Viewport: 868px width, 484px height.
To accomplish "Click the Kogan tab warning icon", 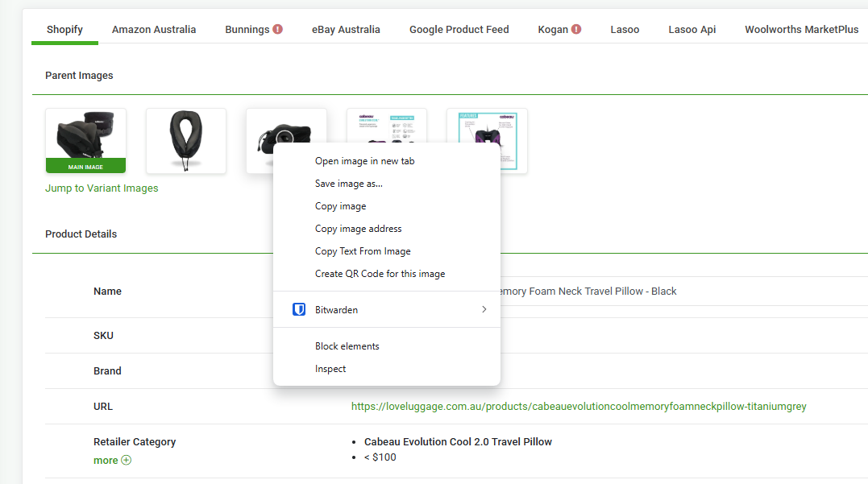I will (x=576, y=29).
